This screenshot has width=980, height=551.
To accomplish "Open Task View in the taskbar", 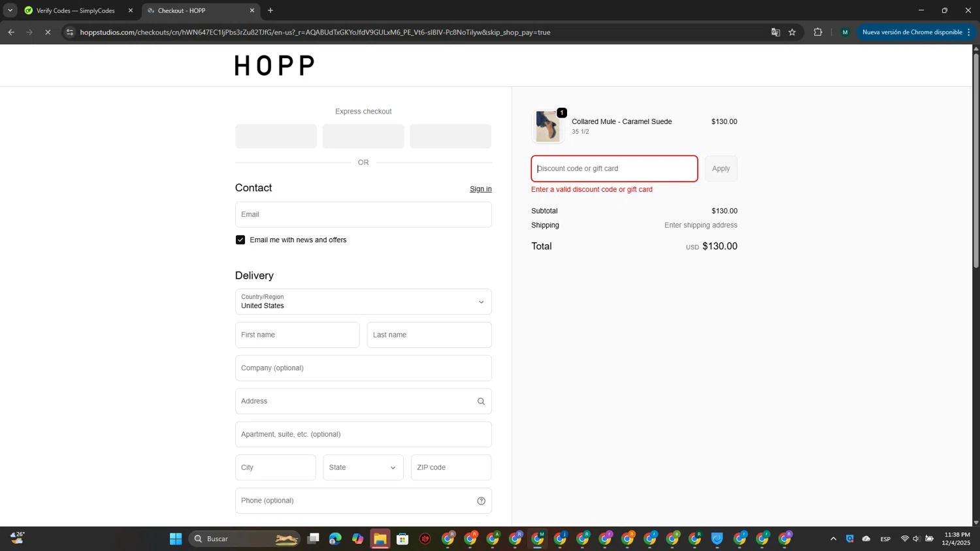I will click(314, 539).
